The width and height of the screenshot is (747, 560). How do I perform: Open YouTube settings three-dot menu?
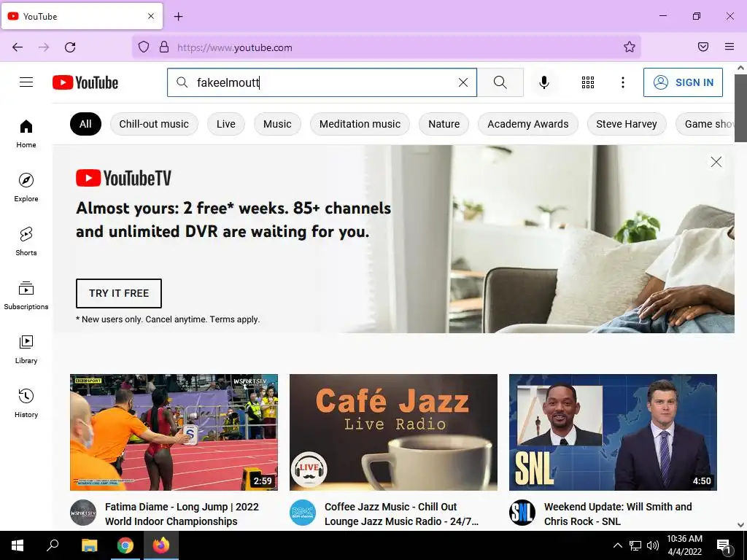click(623, 82)
